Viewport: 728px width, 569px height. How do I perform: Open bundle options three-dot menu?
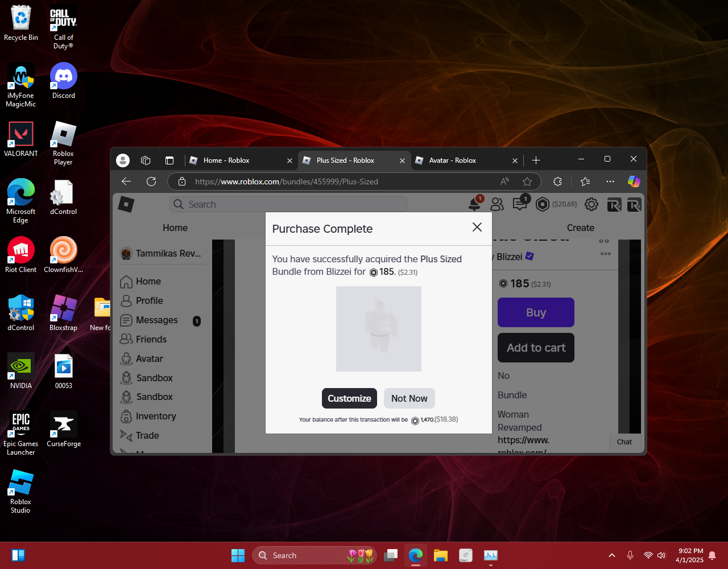[605, 254]
